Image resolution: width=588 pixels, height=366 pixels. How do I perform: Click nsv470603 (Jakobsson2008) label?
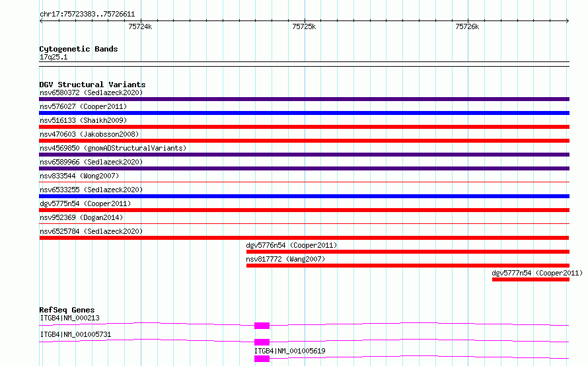(89, 134)
